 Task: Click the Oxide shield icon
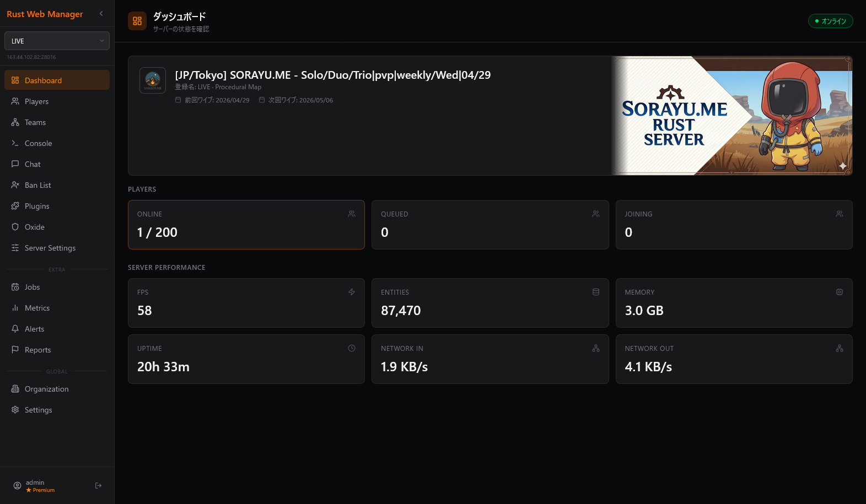point(15,227)
